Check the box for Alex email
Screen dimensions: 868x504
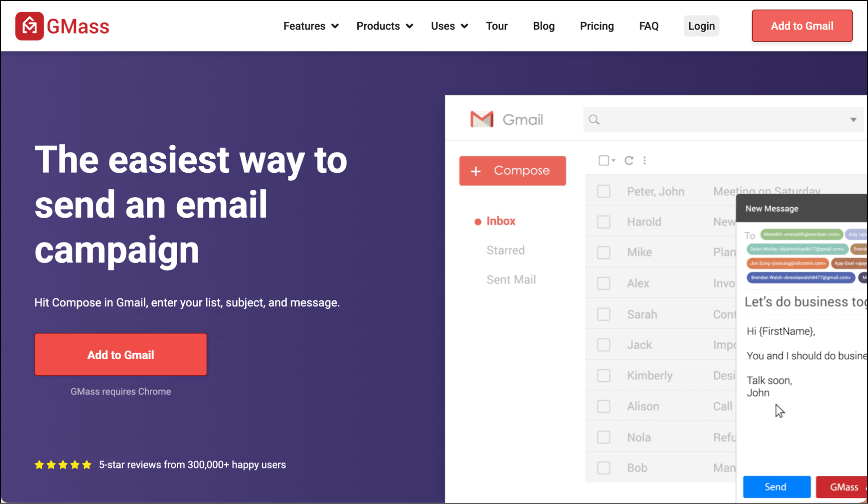(x=604, y=283)
